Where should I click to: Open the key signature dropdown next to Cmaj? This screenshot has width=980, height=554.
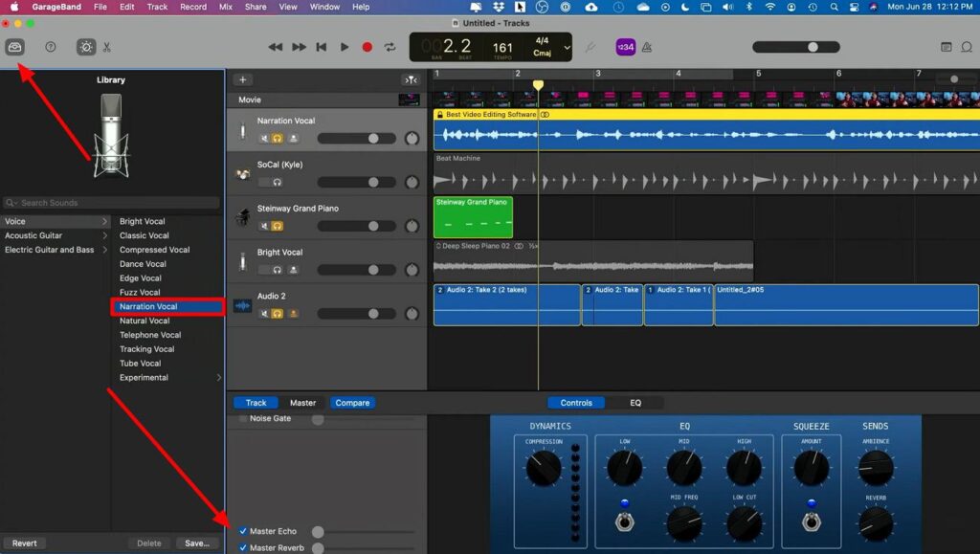[x=567, y=45]
